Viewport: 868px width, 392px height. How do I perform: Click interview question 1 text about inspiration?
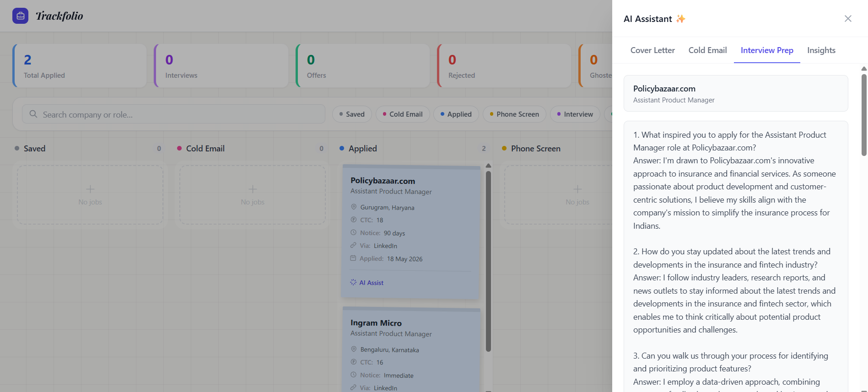pos(730,141)
